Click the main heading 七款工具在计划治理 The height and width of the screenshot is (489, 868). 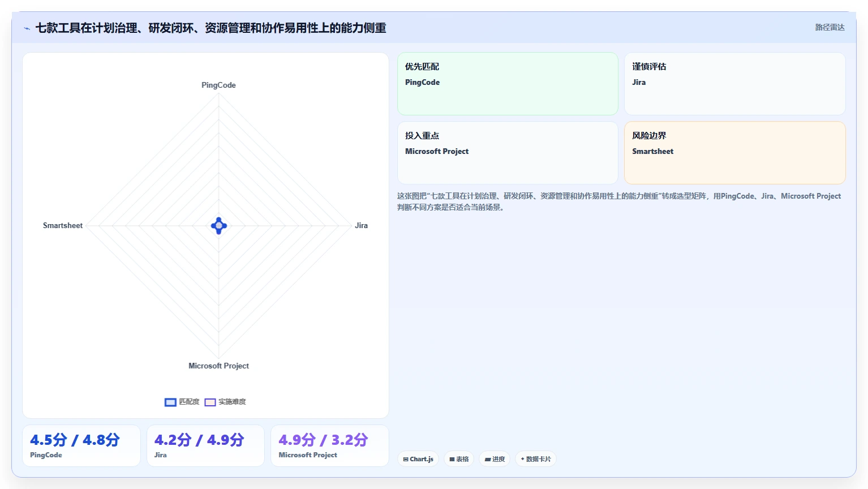[x=210, y=28]
